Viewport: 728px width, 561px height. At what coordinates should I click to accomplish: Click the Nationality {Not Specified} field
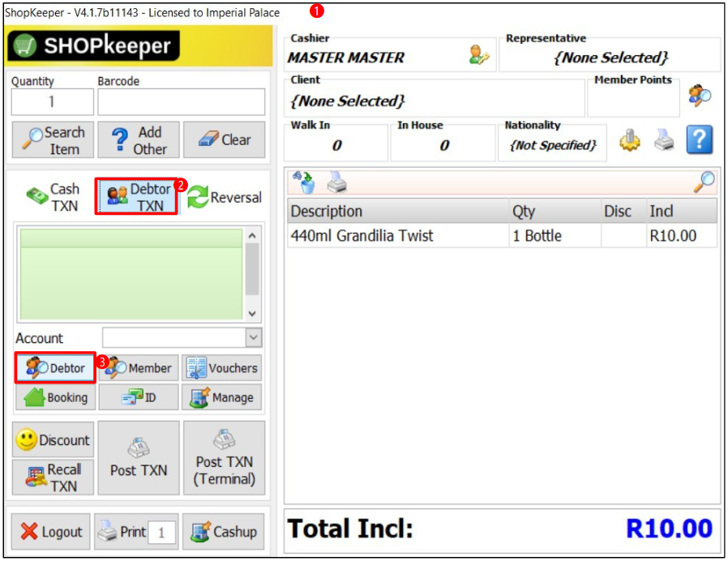[x=552, y=145]
